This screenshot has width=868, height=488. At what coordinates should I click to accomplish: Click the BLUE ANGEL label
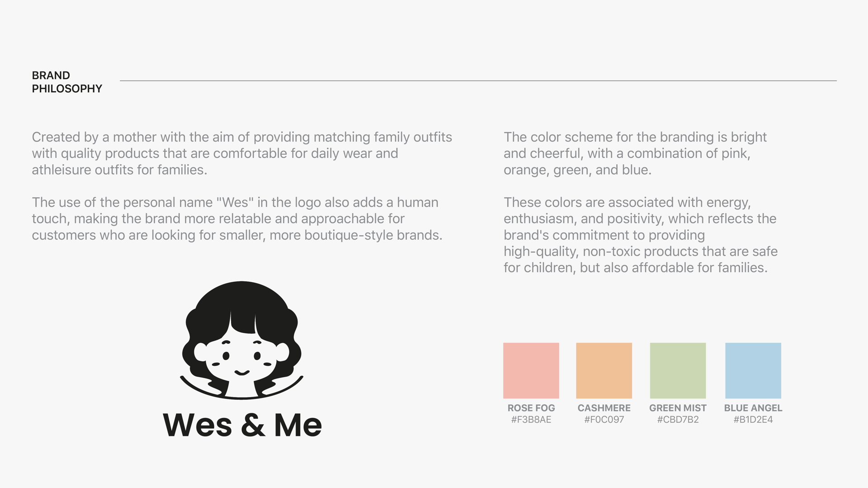point(753,408)
